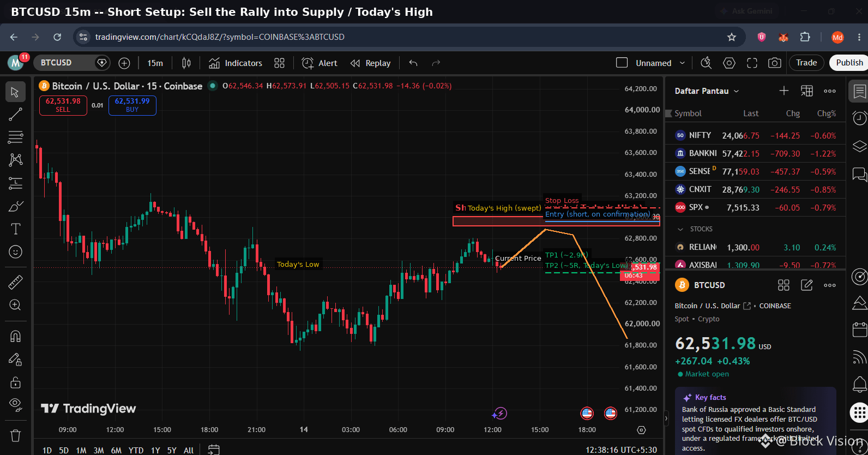
Task: Open the browser extensions puzzle icon
Action: [x=805, y=37]
